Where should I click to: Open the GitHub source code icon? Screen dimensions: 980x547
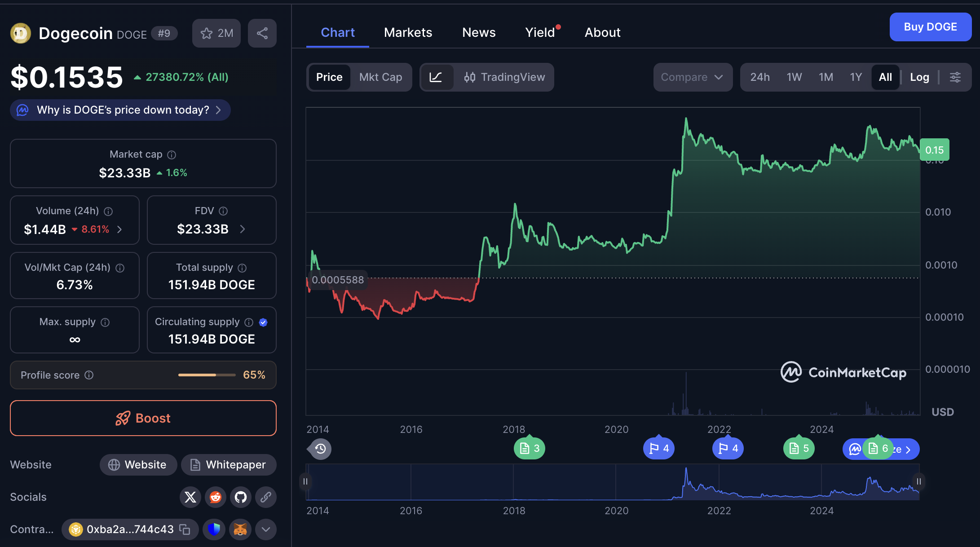pyautogui.click(x=241, y=497)
